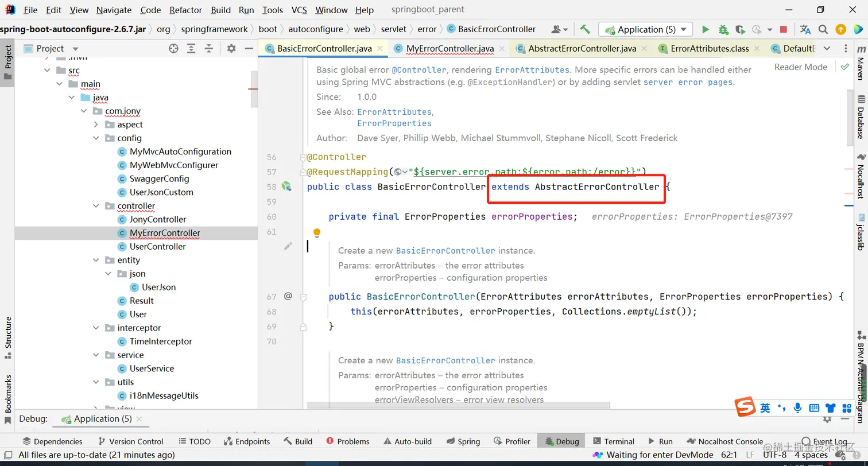Open the Refactor menu
The width and height of the screenshot is (868, 466).
pos(186,10)
